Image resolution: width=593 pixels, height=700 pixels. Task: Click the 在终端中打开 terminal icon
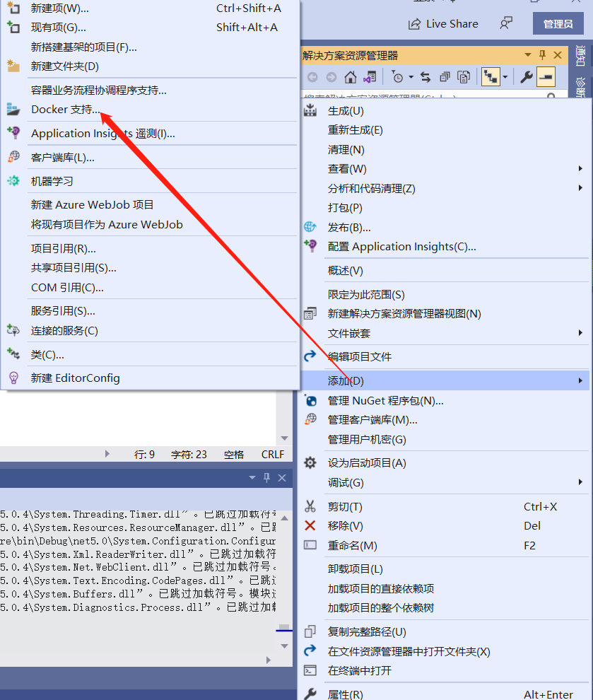point(310,670)
